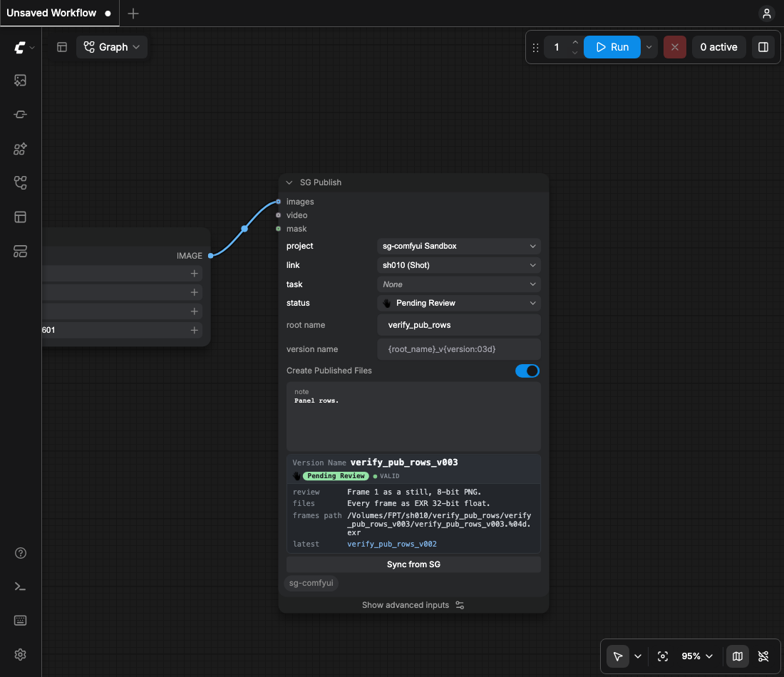Open the zoom level 95% dropdown
The image size is (784, 677).
tap(697, 656)
